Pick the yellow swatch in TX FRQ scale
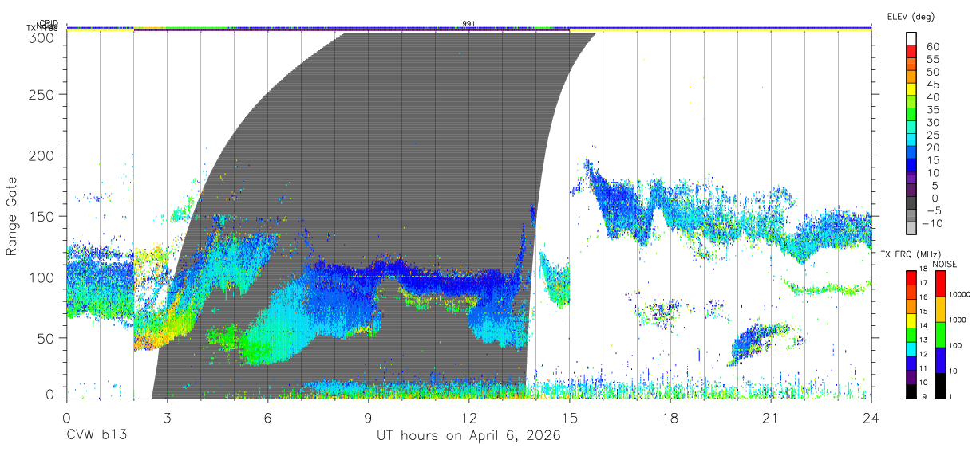This screenshot has height=452, width=980. point(912,320)
